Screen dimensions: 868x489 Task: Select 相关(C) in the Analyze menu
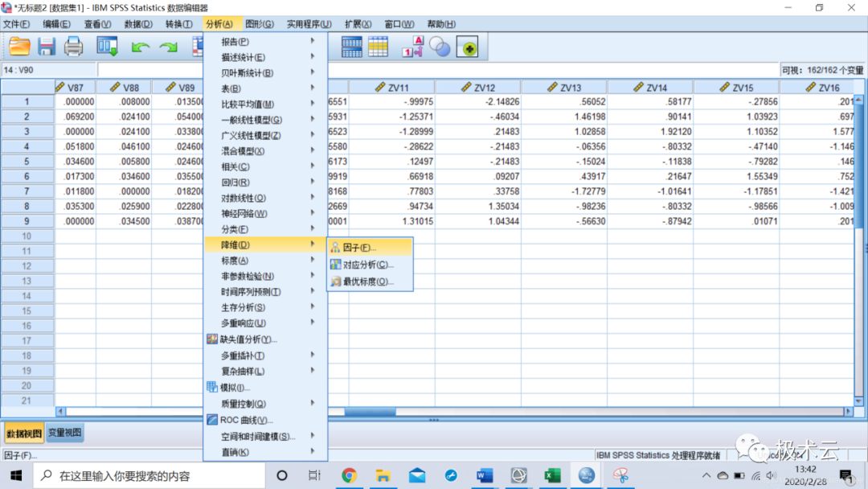pyautogui.click(x=265, y=166)
